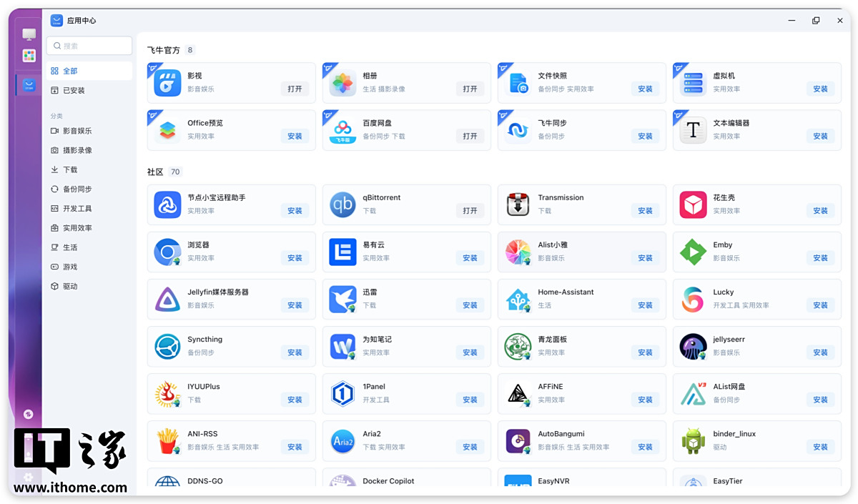This screenshot has width=858, height=504.
Task: Click the Jellyfin media server icon
Action: point(167,300)
